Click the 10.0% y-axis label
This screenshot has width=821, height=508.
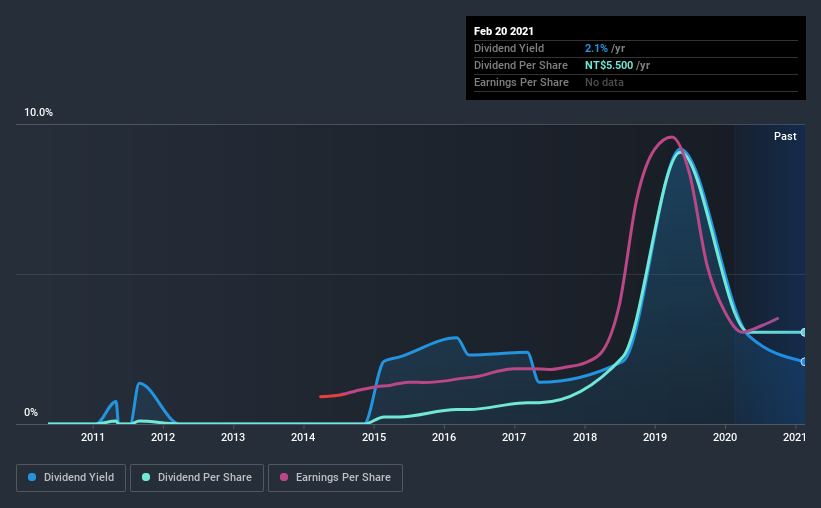pos(38,113)
